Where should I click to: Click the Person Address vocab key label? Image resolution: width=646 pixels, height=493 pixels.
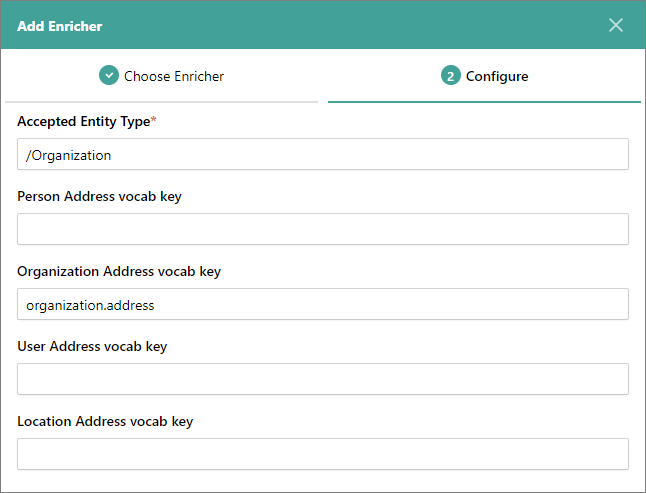pyautogui.click(x=99, y=196)
